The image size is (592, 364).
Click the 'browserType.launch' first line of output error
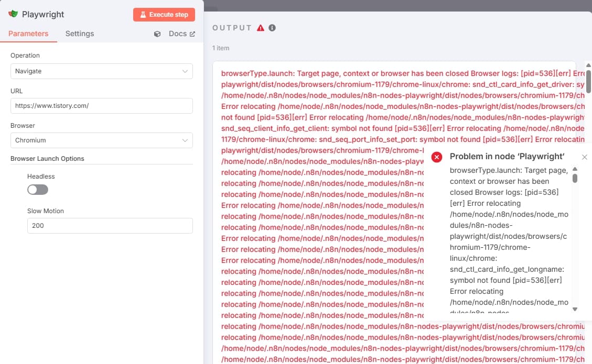(x=403, y=73)
